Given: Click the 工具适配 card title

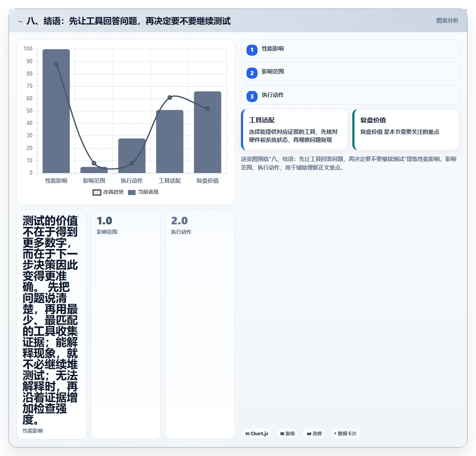Looking at the screenshot, I should (x=262, y=120).
